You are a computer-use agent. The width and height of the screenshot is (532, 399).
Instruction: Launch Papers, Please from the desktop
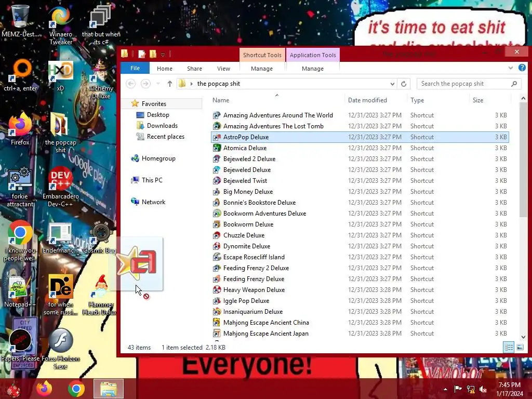coord(20,345)
